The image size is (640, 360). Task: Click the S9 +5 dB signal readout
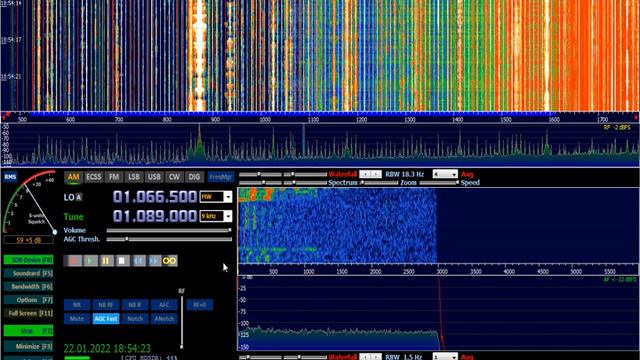click(x=28, y=240)
